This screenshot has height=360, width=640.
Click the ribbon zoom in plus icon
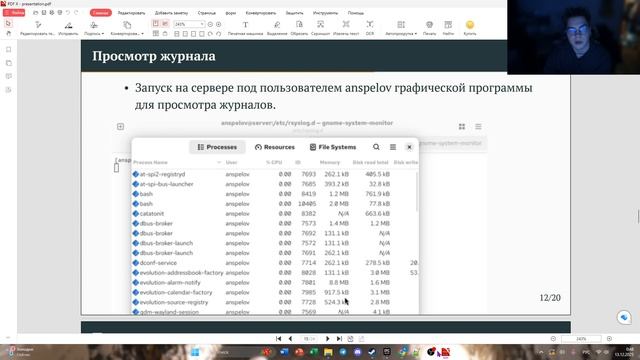[219, 24]
